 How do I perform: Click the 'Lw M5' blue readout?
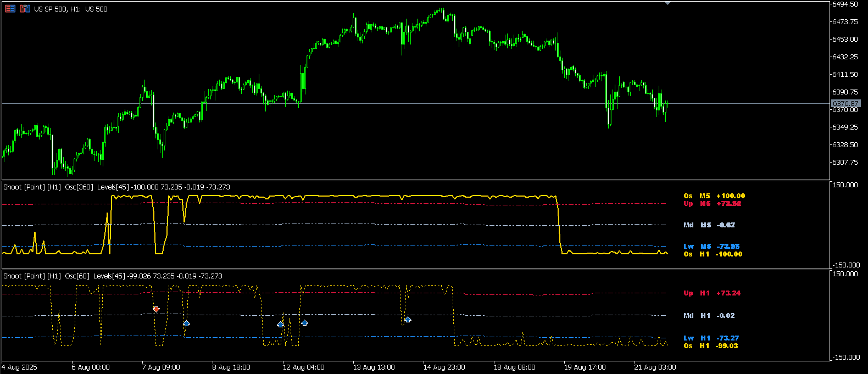coord(711,247)
